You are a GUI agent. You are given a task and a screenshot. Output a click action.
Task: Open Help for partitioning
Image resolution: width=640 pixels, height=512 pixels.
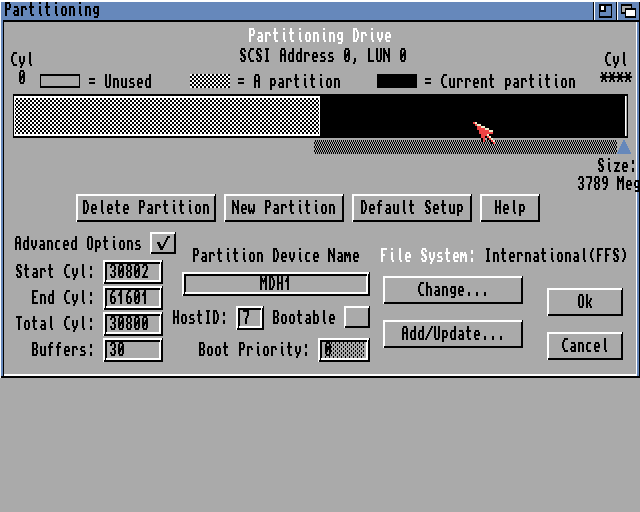tap(509, 208)
